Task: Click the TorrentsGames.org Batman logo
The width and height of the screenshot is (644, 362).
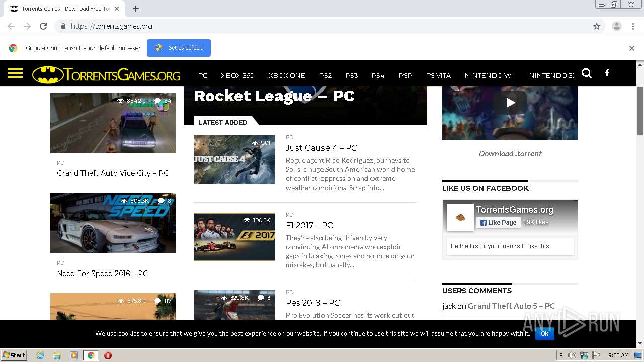Action: [106, 75]
